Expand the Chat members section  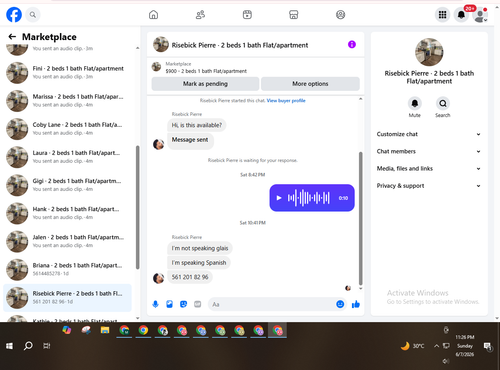point(429,151)
